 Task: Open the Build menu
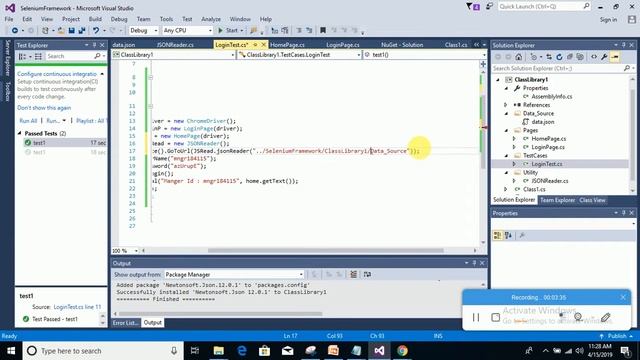click(x=95, y=19)
